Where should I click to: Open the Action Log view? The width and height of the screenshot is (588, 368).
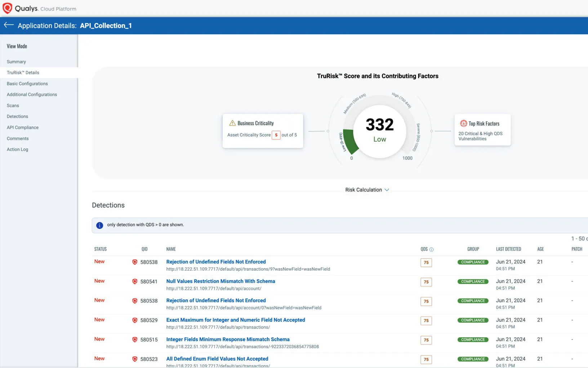17,149
